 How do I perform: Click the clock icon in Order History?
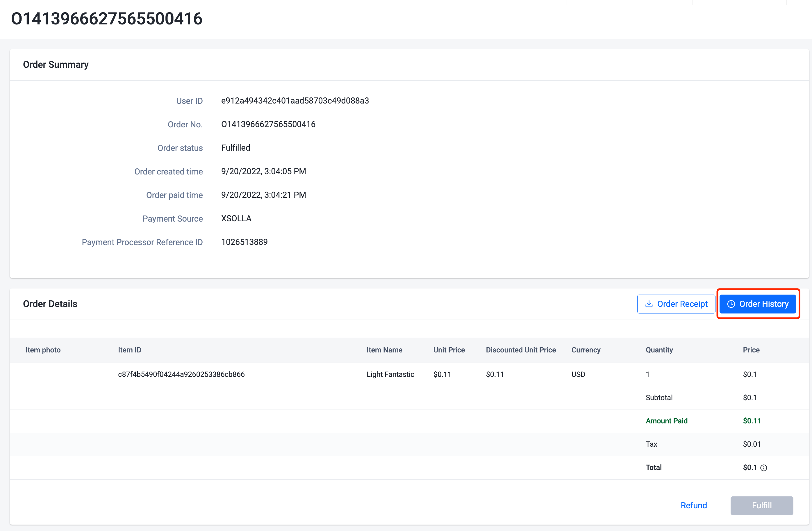coord(731,304)
